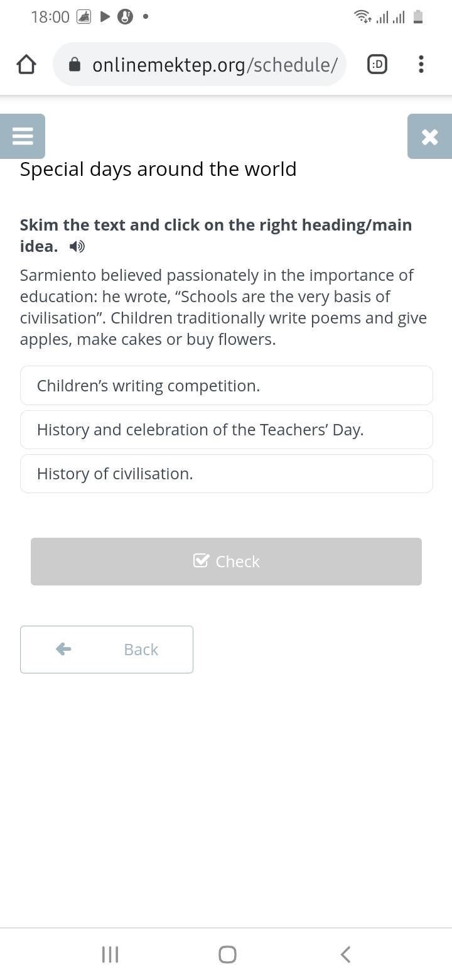Choose "History and celebration of the Teachers' Day."
This screenshot has height=980, width=452.
(x=226, y=430)
